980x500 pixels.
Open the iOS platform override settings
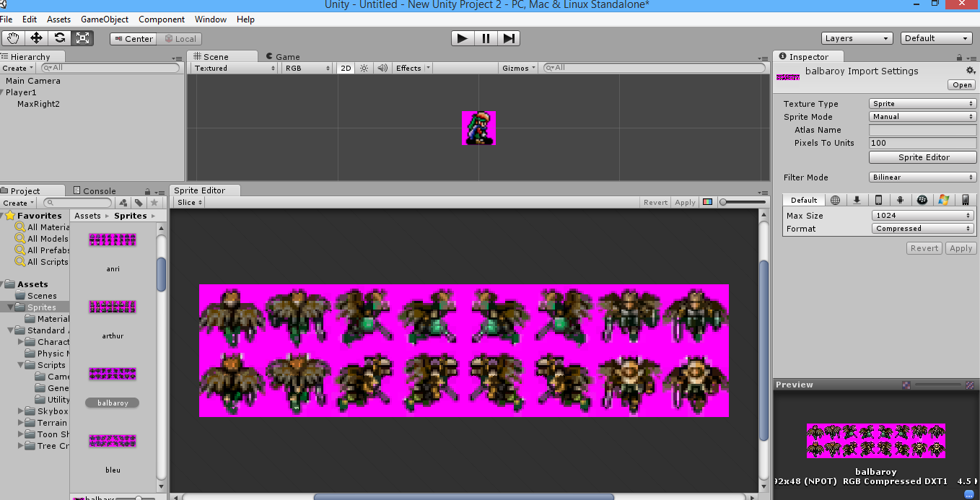pyautogui.click(x=878, y=200)
